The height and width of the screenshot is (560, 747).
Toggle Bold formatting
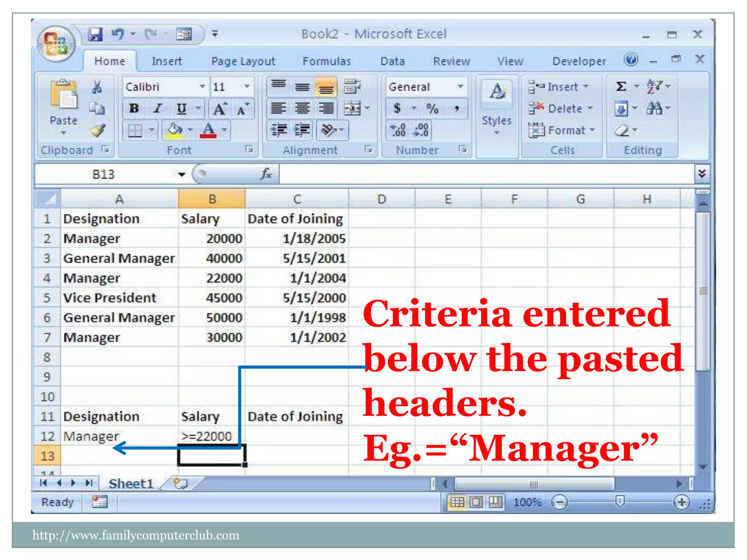tap(134, 108)
